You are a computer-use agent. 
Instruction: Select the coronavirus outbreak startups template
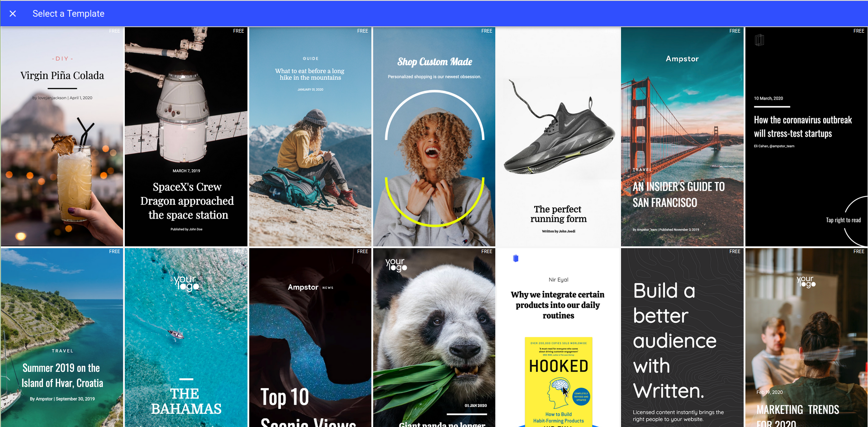[x=806, y=137]
